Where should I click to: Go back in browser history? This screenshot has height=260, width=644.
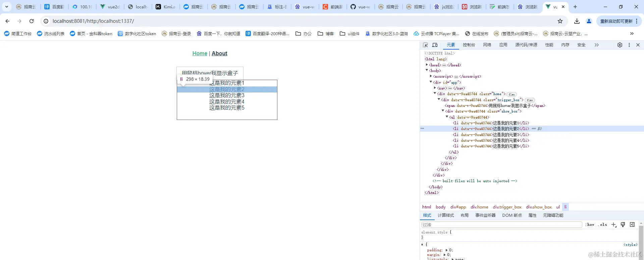(7, 21)
